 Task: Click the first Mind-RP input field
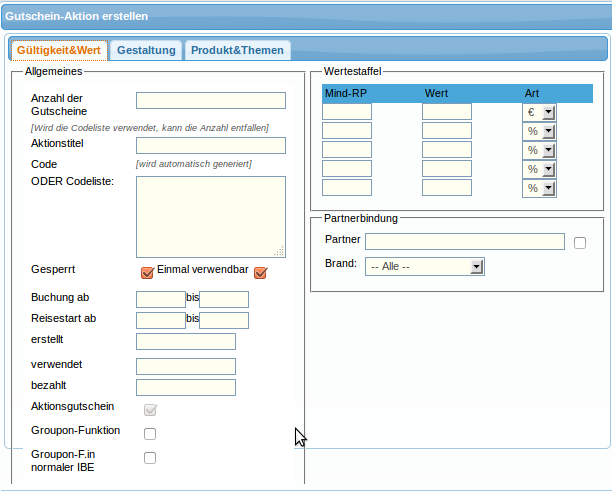click(347, 112)
